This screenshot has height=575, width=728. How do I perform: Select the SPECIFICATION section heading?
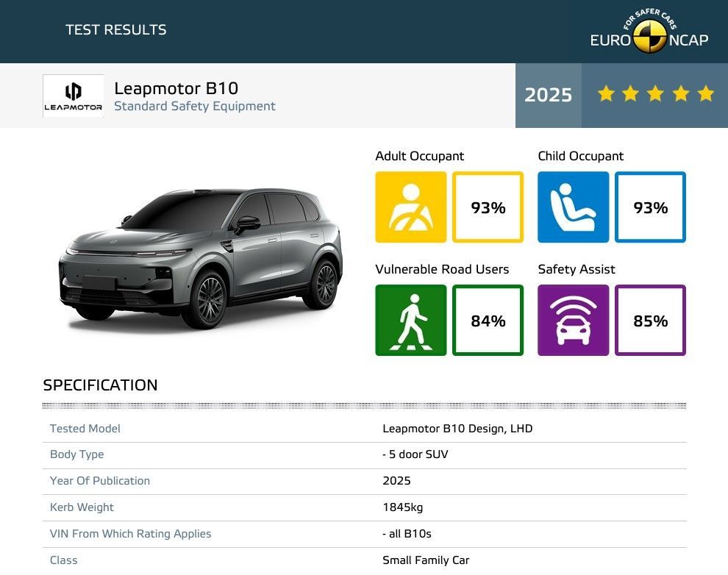(x=101, y=385)
